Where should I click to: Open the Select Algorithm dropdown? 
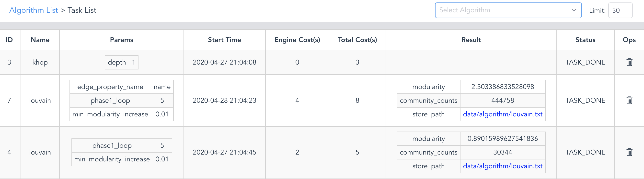[x=508, y=10]
